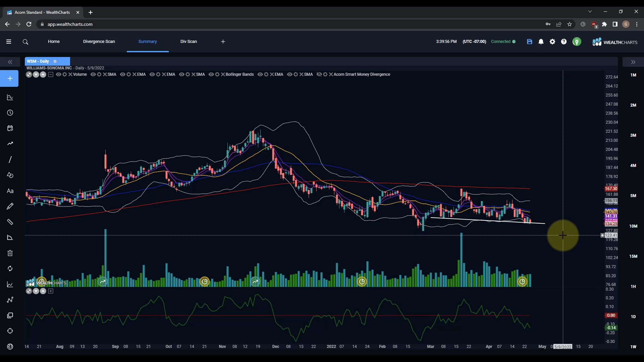Image resolution: width=644 pixels, height=362 pixels.
Task: Open the settings gear in top bar
Action: click(x=552, y=42)
